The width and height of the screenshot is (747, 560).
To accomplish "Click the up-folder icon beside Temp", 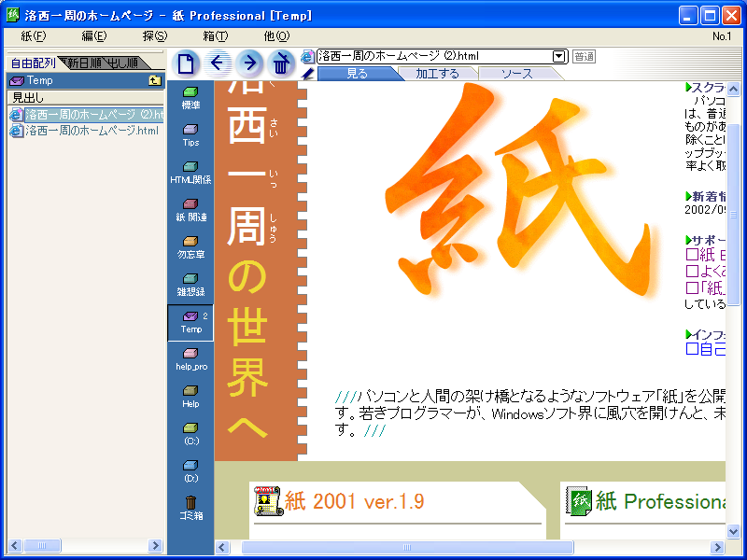I will click(155, 81).
